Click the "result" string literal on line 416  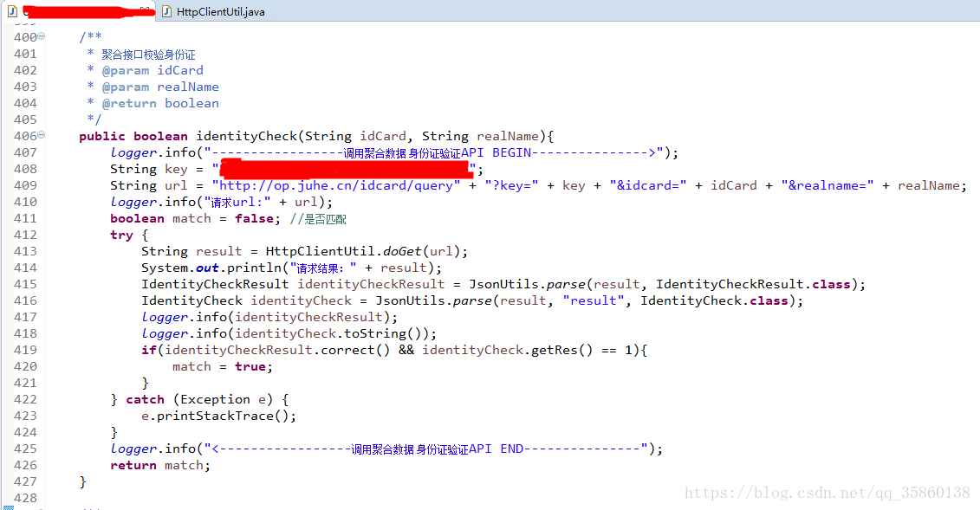click(x=594, y=300)
